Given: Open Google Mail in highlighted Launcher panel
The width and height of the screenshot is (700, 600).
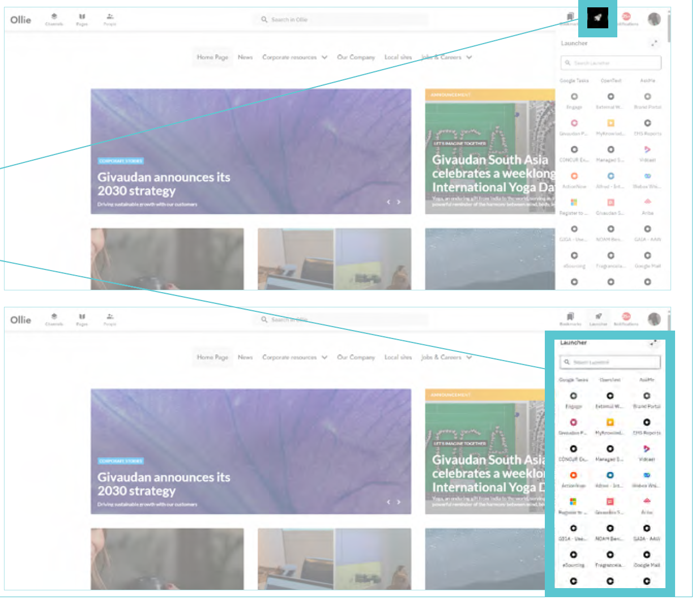Looking at the screenshot, I should pos(647,555).
